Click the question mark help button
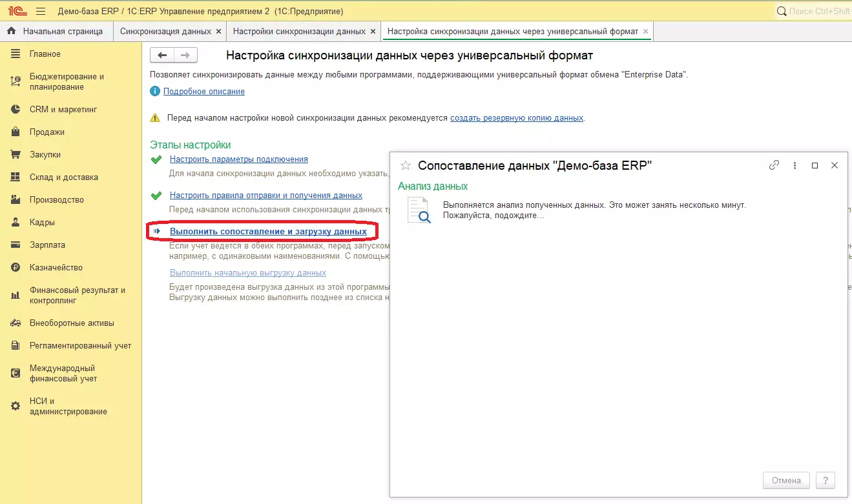The width and height of the screenshot is (852, 504). coord(825,480)
